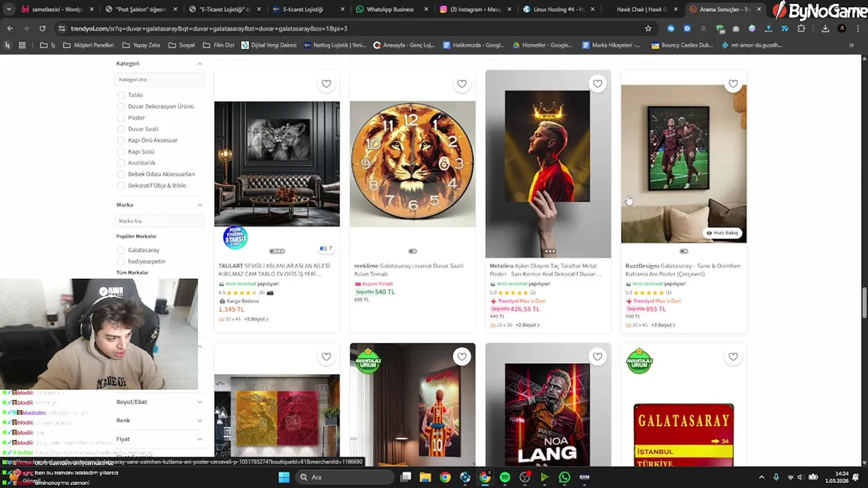This screenshot has height=488, width=868.
Task: Open Bouncy Castles bookmark
Action: click(x=682, y=45)
